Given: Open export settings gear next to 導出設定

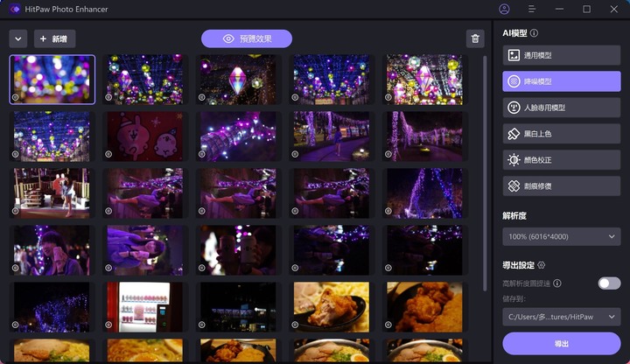Looking at the screenshot, I should (x=542, y=265).
